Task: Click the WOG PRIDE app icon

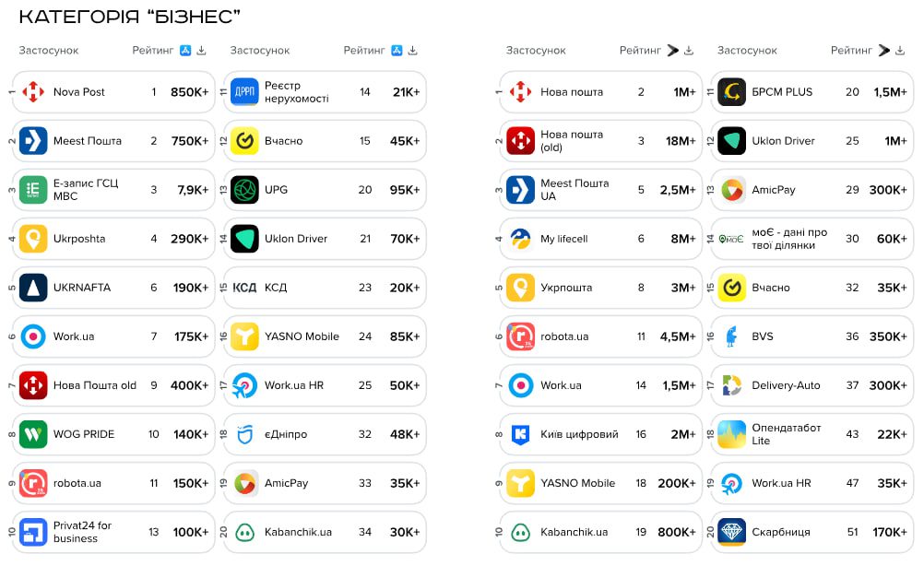Action: (x=33, y=434)
